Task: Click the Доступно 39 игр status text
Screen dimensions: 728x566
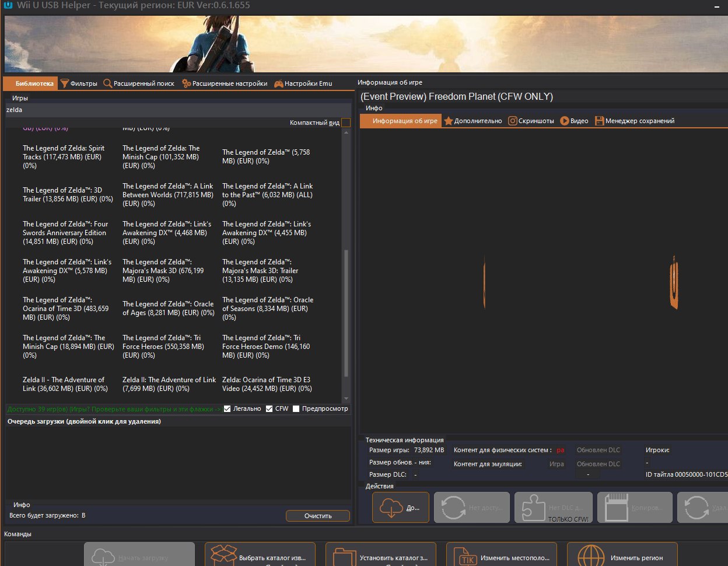Action: pyautogui.click(x=114, y=409)
